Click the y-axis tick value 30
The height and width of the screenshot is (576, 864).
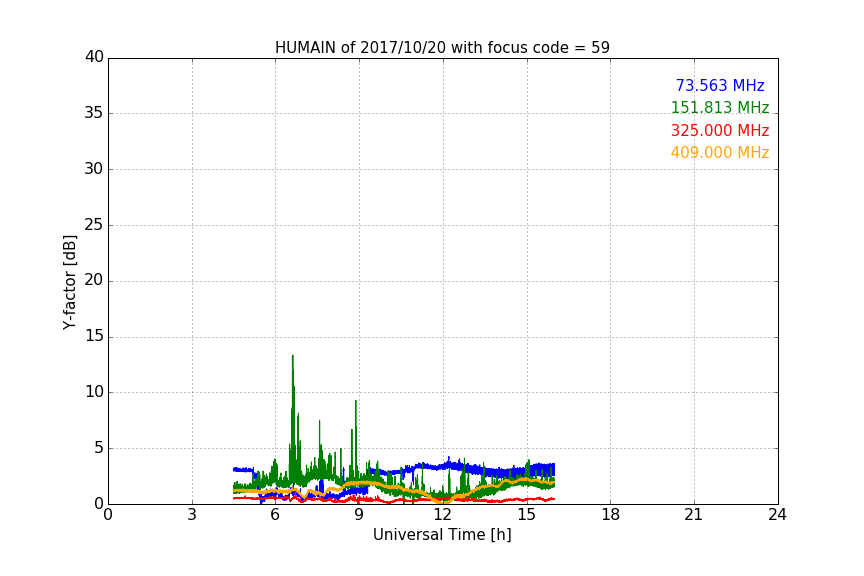pos(94,169)
